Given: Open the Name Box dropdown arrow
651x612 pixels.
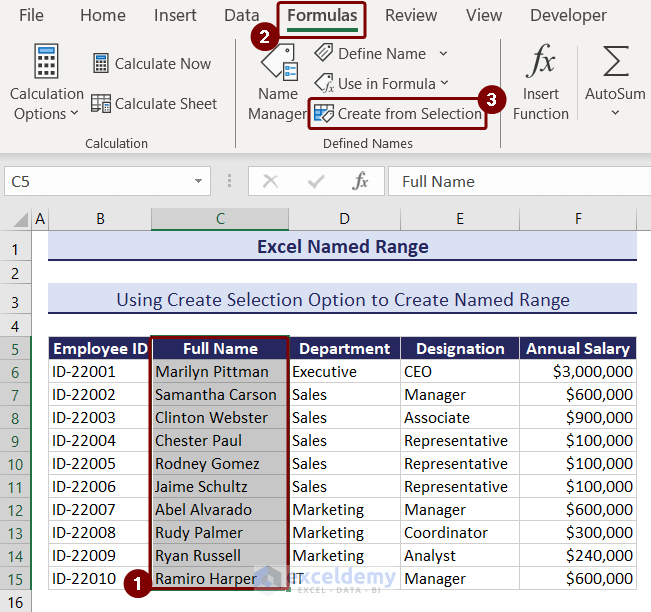Looking at the screenshot, I should [x=198, y=181].
